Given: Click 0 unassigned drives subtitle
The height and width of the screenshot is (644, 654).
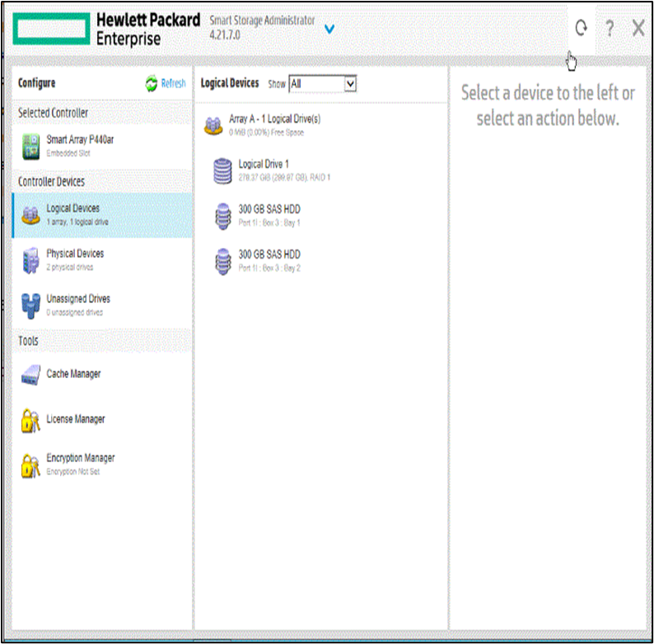Looking at the screenshot, I should click(75, 312).
